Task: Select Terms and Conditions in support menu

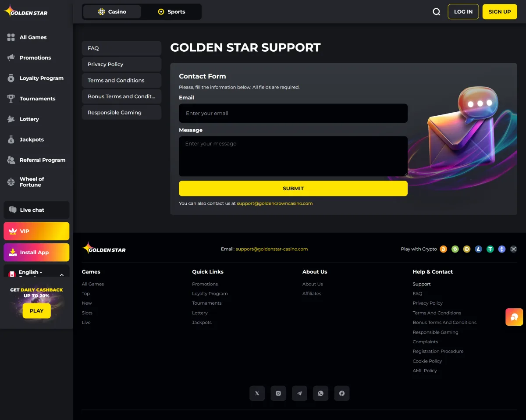Action: (x=121, y=80)
